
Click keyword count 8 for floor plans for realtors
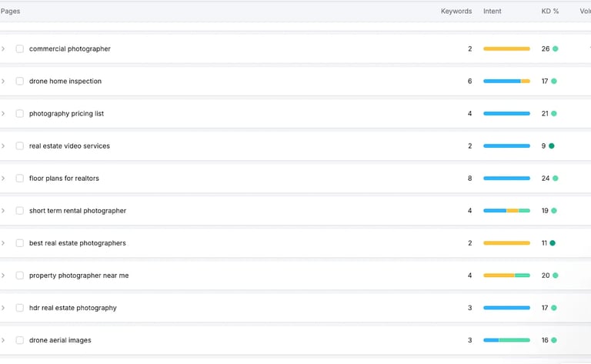pyautogui.click(x=469, y=179)
